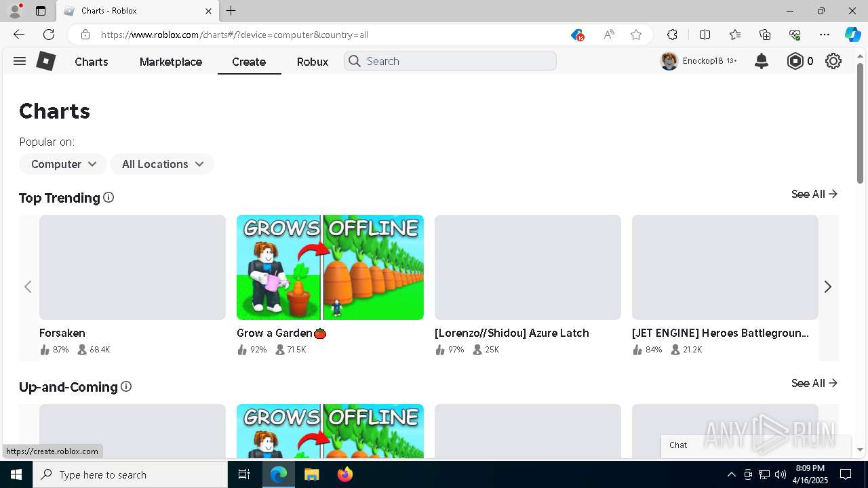This screenshot has width=868, height=488.
Task: Open the shopping tag icon in address bar
Action: (x=577, y=35)
